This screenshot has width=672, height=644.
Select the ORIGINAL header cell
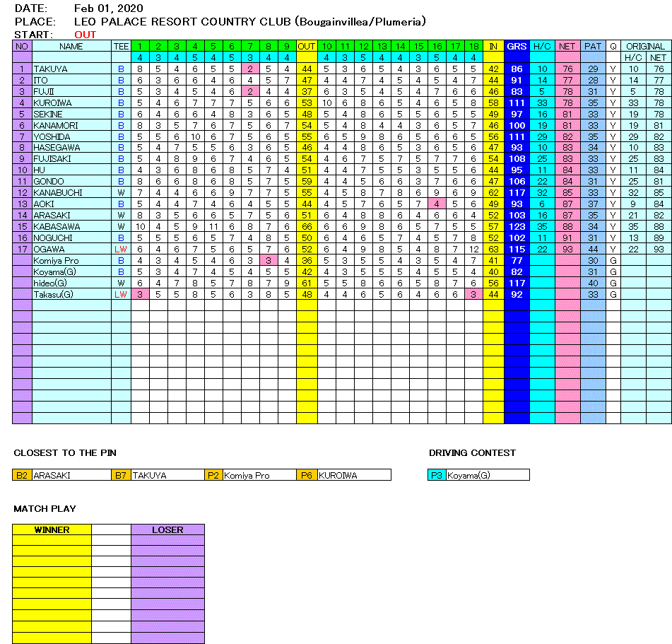coord(646,46)
